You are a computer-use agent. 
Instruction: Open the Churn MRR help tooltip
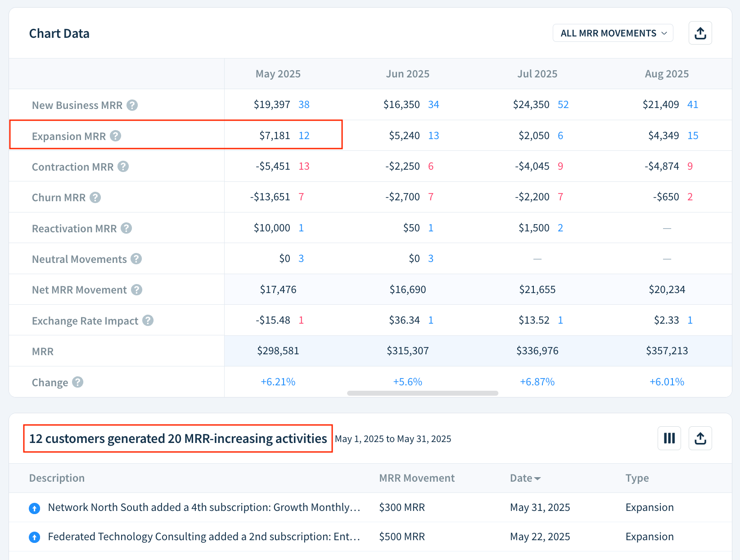(x=95, y=197)
